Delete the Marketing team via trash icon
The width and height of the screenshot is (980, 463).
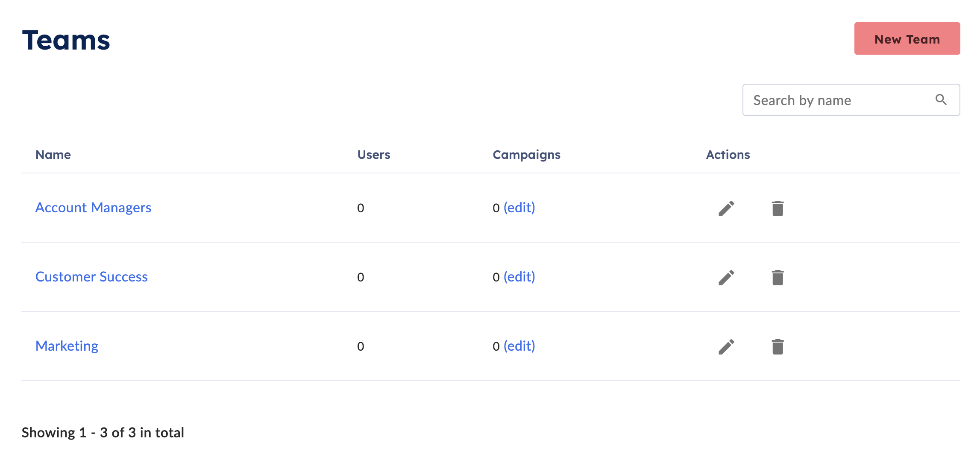pos(778,347)
